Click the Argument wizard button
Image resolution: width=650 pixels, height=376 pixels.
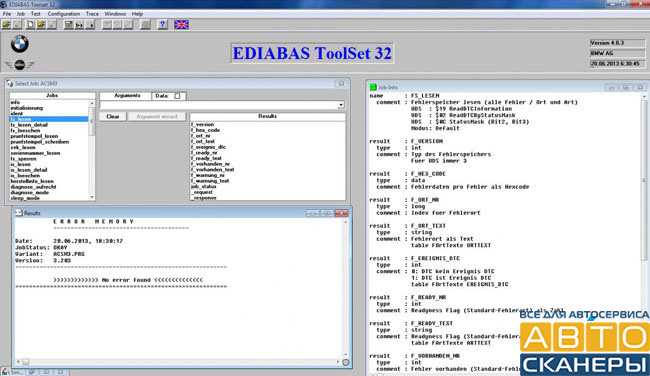coord(157,117)
